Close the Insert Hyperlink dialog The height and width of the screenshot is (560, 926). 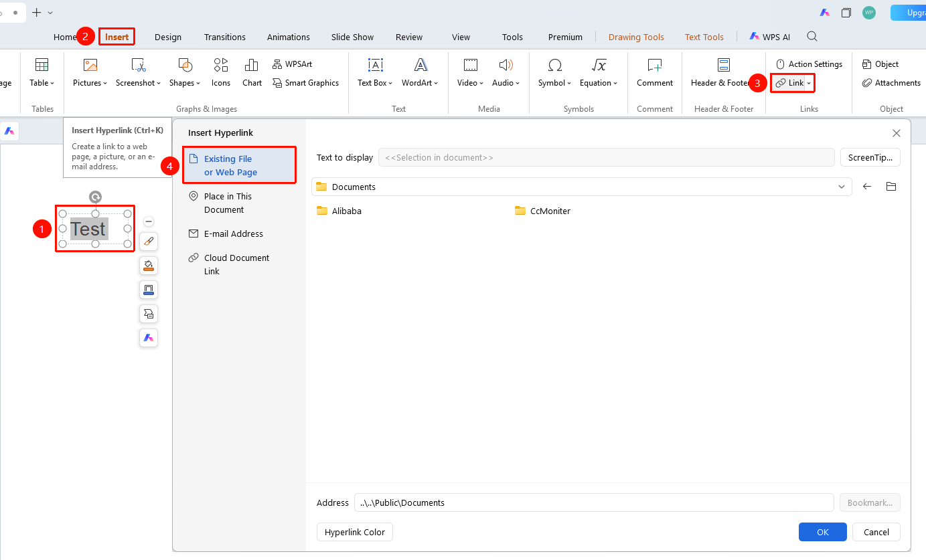click(897, 133)
